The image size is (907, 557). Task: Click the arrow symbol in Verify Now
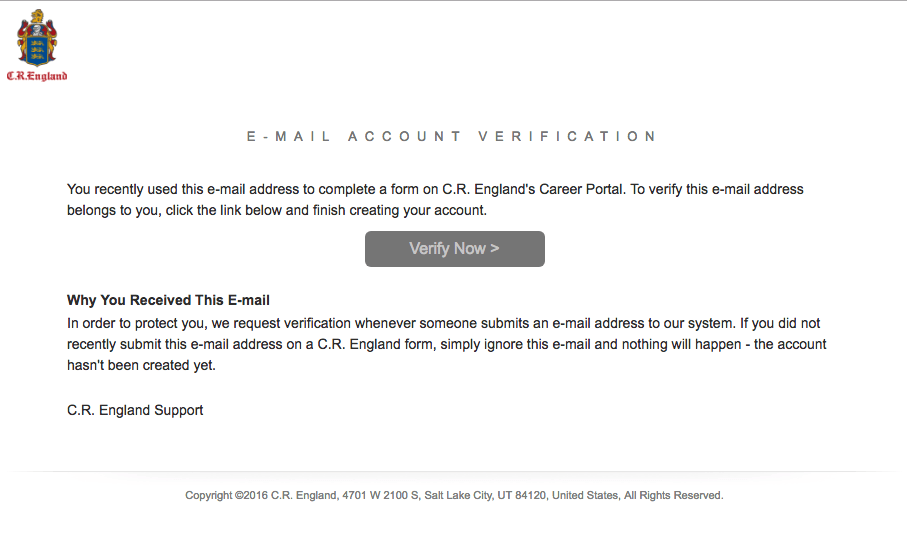click(x=495, y=248)
